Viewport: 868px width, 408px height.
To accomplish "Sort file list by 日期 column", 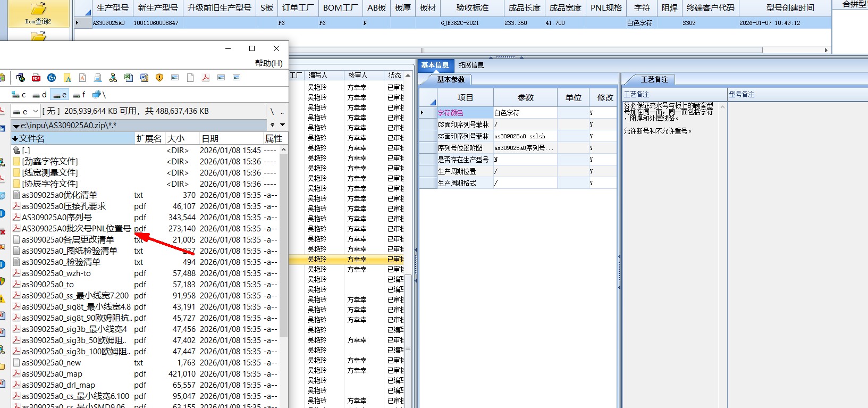I will pos(231,138).
